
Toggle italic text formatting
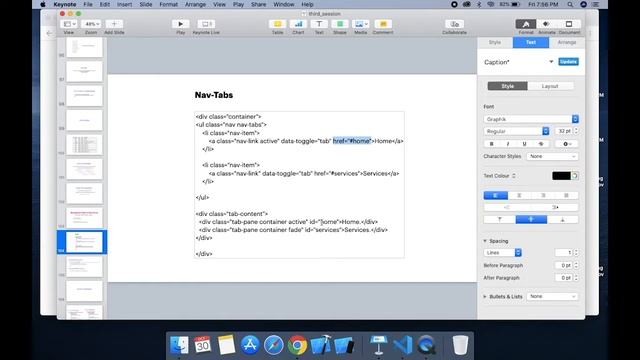point(508,144)
